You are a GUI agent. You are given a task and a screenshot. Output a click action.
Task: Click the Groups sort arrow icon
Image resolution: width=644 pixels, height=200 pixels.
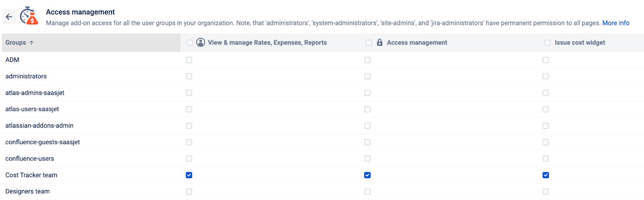[32, 43]
